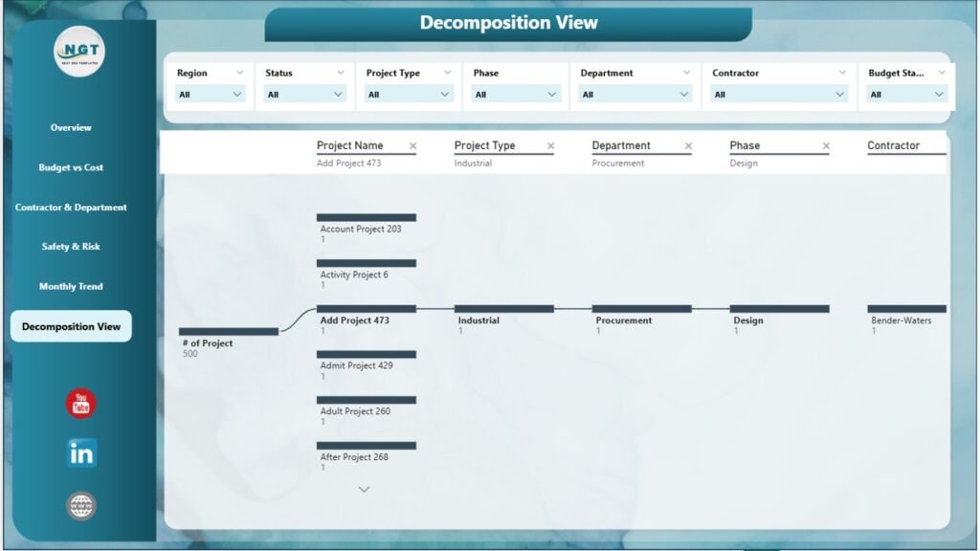Switch to the Overview page
The image size is (980, 551).
coord(71,127)
